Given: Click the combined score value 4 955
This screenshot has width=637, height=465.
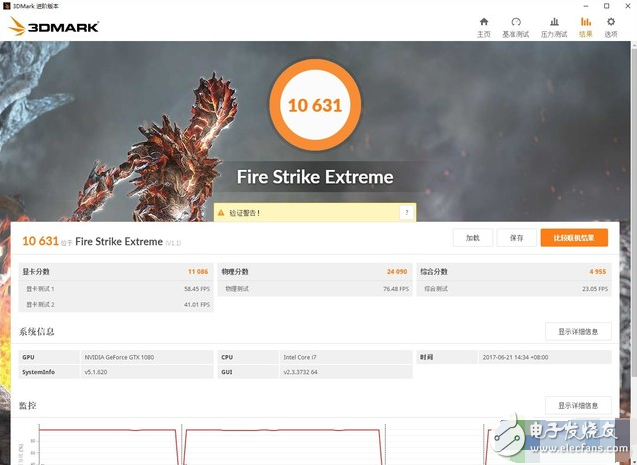Looking at the screenshot, I should pos(597,271).
